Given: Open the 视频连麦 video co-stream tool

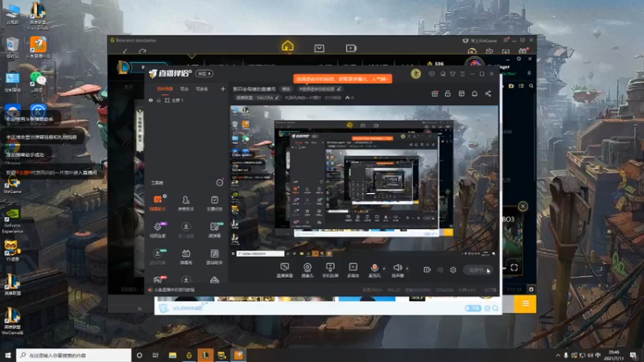Looking at the screenshot, I should [x=158, y=230].
